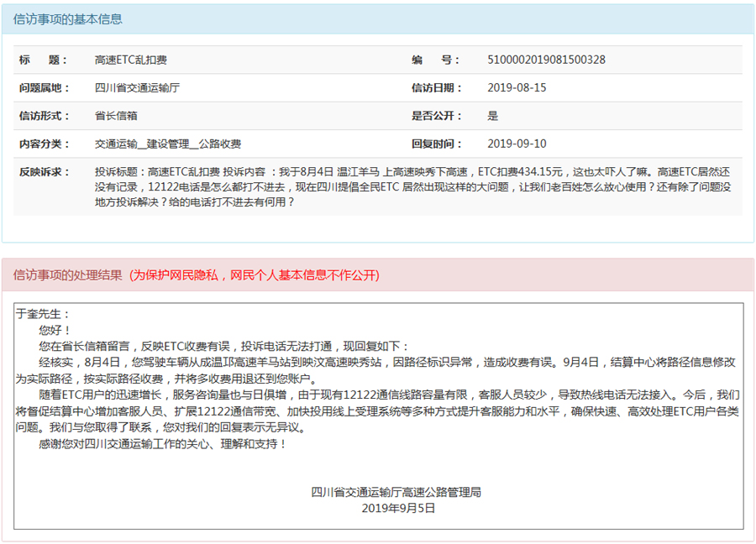The height and width of the screenshot is (544, 756).
Task: Click the signature 四川省交通运输厅高速公路管理局
Action: click(x=396, y=492)
